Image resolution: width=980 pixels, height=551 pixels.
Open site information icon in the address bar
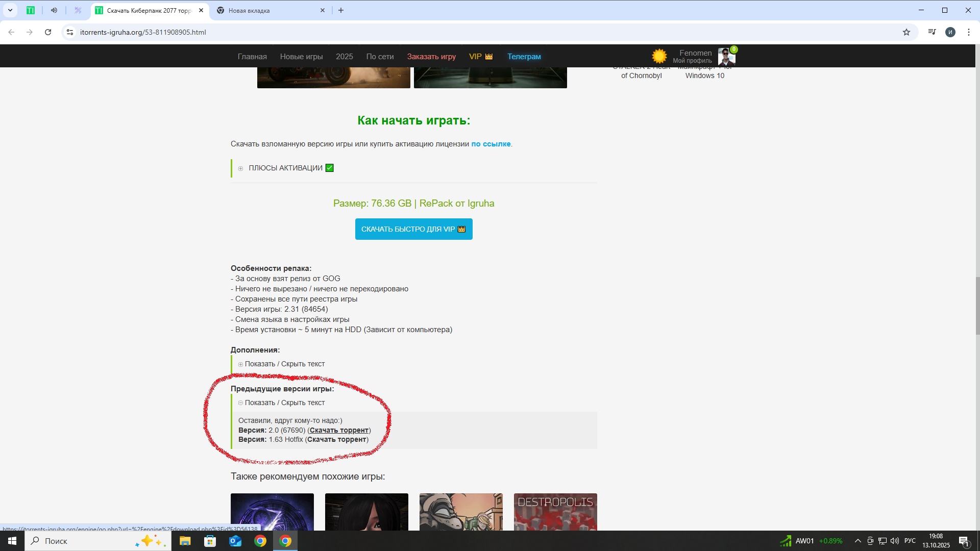tap(70, 32)
